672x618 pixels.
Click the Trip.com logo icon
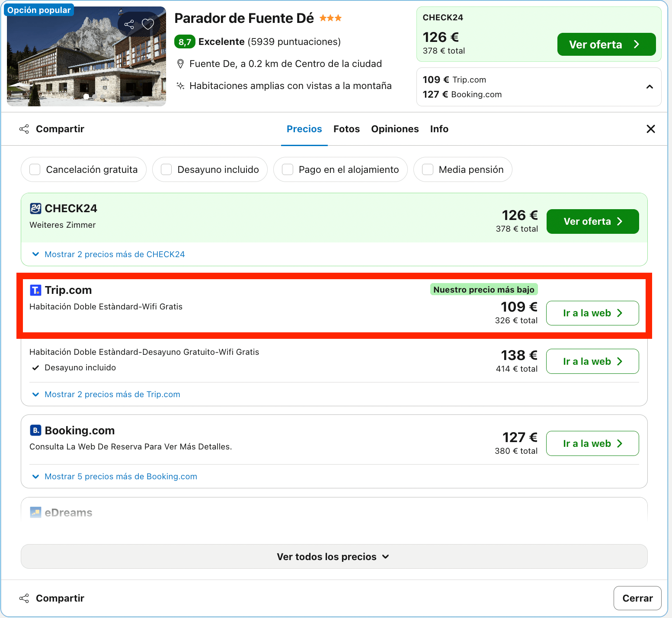35,290
